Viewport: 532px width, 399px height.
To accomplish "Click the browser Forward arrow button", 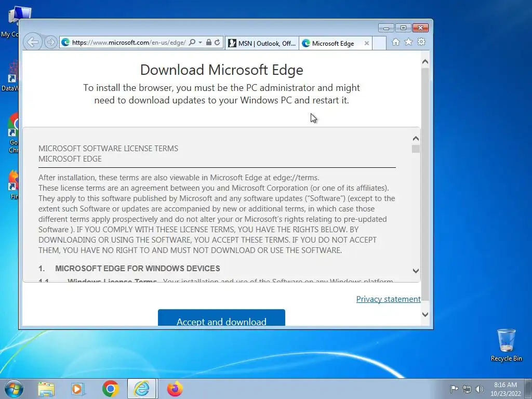I will click(51, 42).
